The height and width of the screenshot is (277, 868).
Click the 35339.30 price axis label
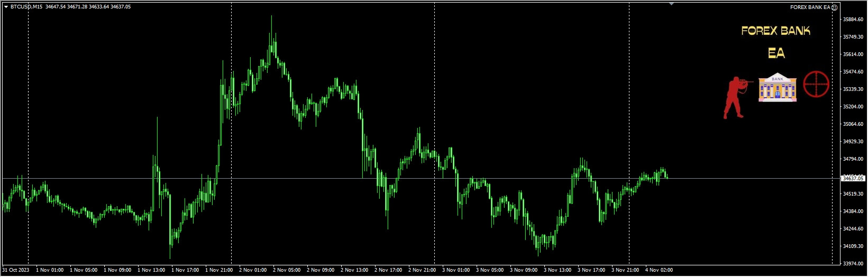[853, 89]
